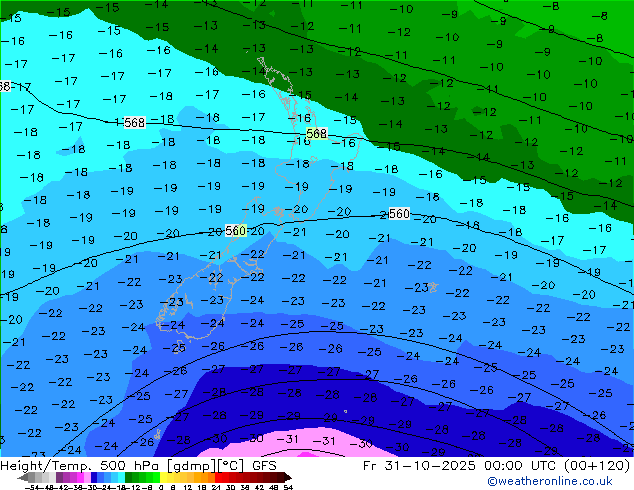This screenshot has height=490, width=634.
Task: Click the first yellow legend swatch
Action: pyautogui.click(x=163, y=477)
